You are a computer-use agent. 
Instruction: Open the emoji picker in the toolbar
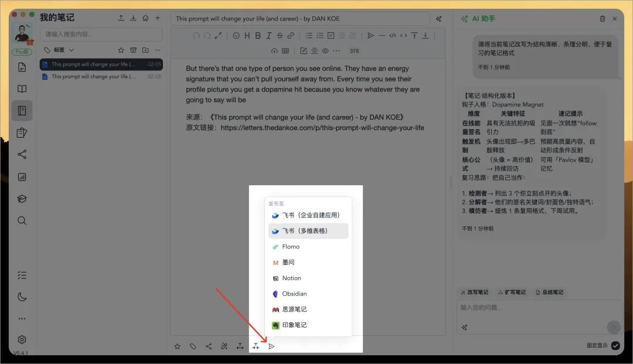tap(237, 36)
